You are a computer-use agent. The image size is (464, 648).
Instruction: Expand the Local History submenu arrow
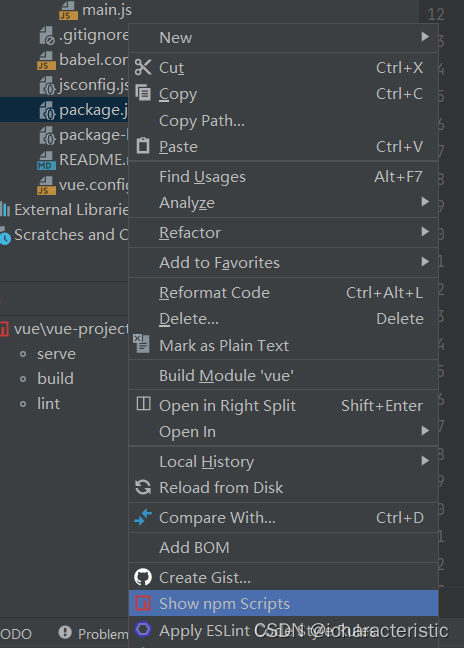(425, 460)
